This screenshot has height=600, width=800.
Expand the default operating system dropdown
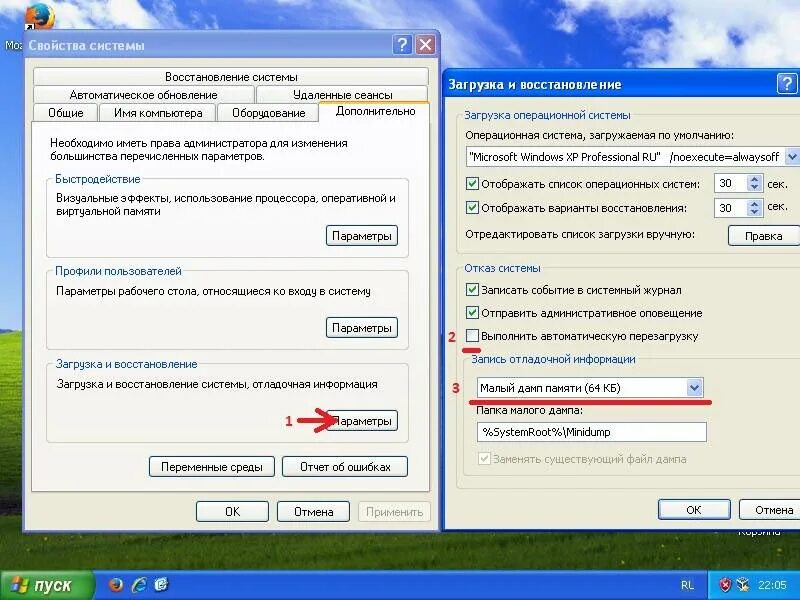(792, 157)
